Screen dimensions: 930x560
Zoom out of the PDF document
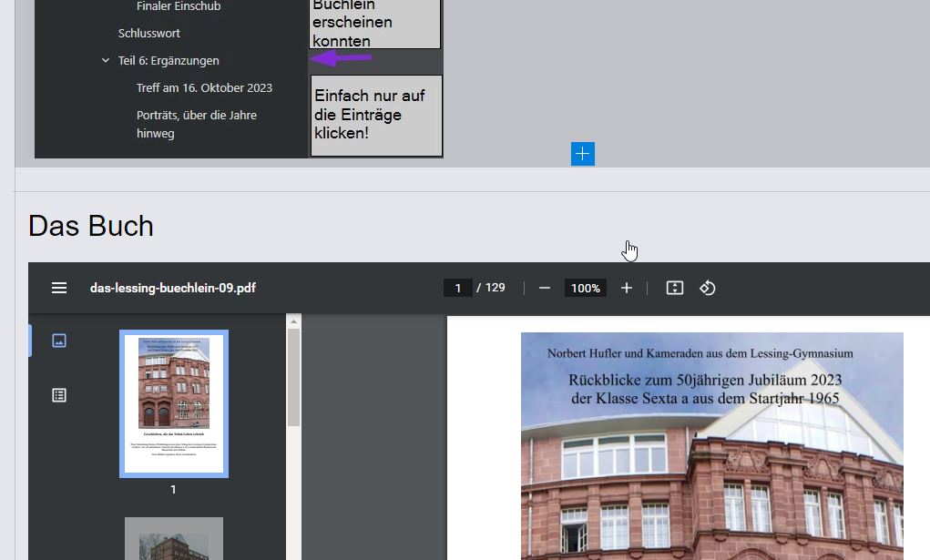(x=545, y=289)
